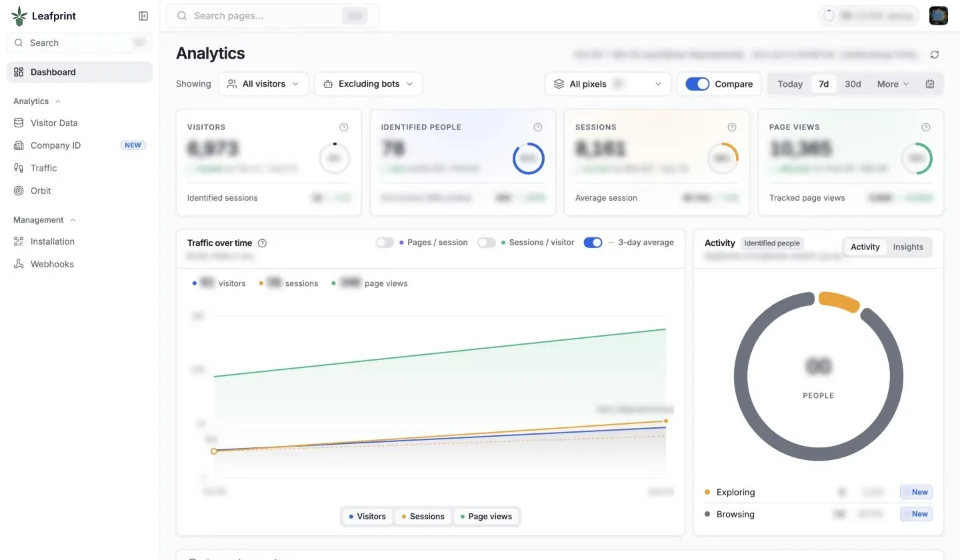Toggle Visitors series in chart legend

point(367,517)
